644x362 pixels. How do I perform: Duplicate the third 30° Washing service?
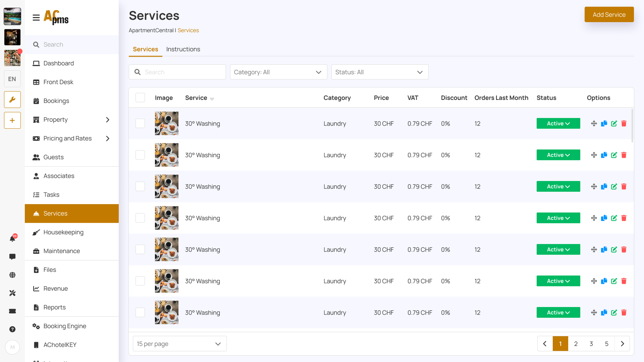(604, 187)
